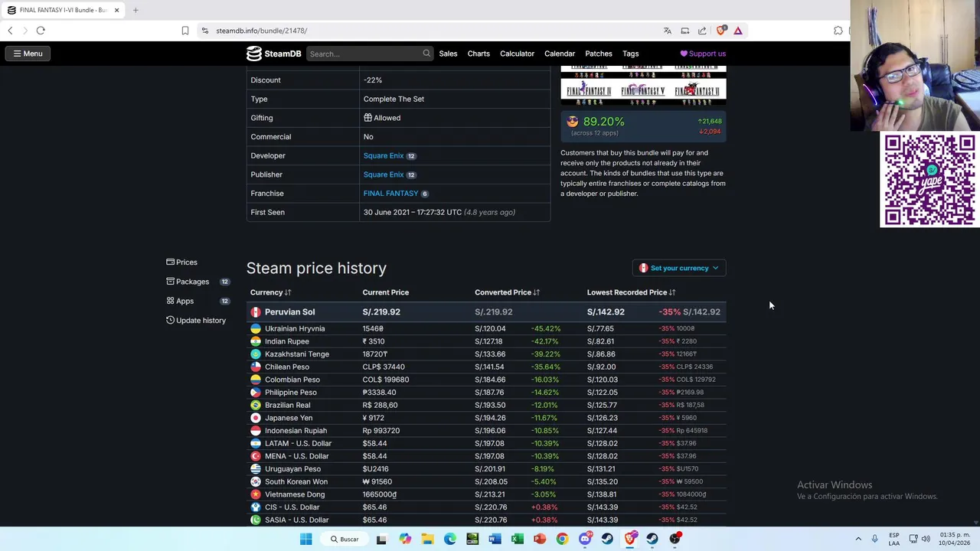
Task: Open the Tags menu item
Action: pos(630,54)
